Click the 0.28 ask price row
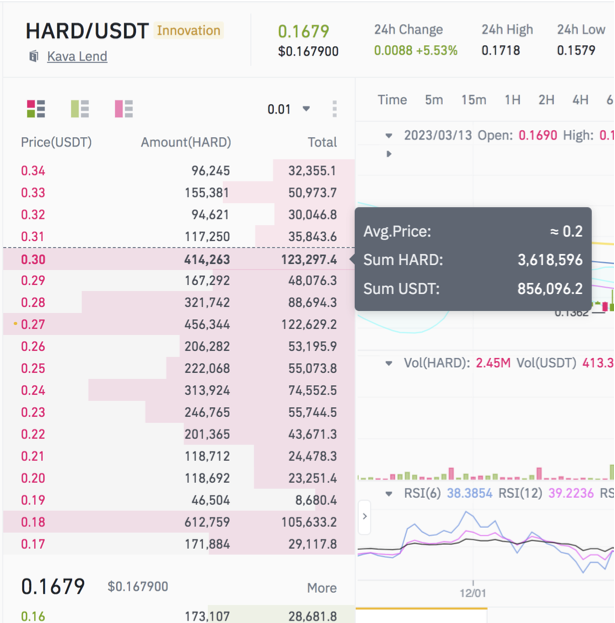Screen dimensions: 615x623 179,302
